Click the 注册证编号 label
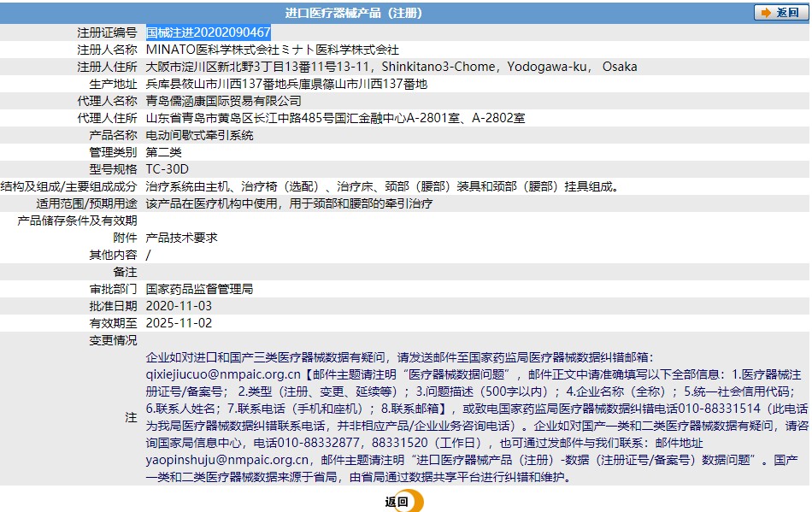The height and width of the screenshot is (512, 812). [x=107, y=32]
